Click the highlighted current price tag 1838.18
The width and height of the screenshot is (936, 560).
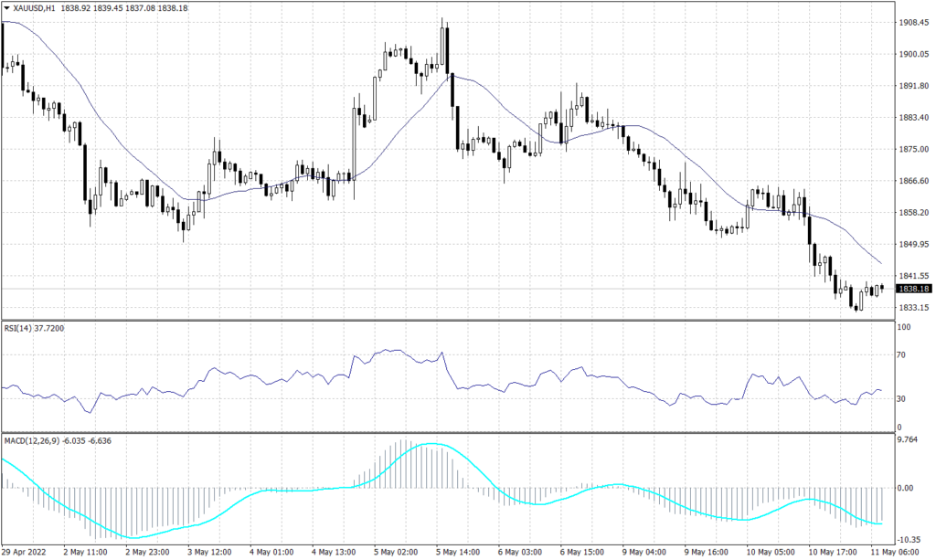point(913,288)
